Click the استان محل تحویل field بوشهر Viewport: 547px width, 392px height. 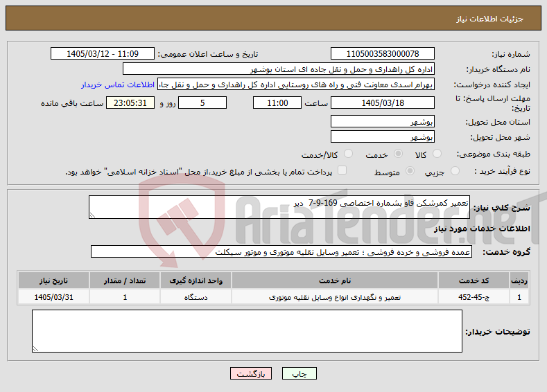(x=382, y=121)
